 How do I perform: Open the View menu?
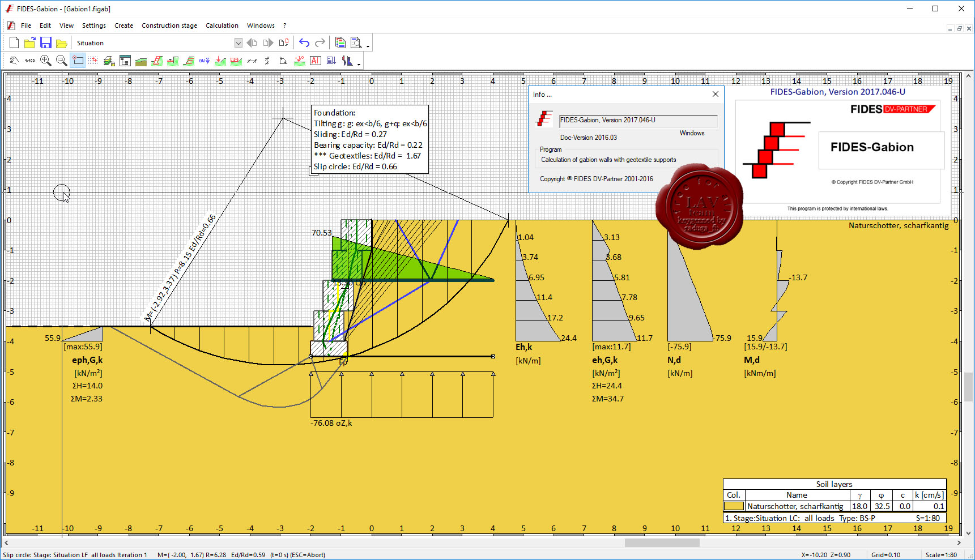66,25
